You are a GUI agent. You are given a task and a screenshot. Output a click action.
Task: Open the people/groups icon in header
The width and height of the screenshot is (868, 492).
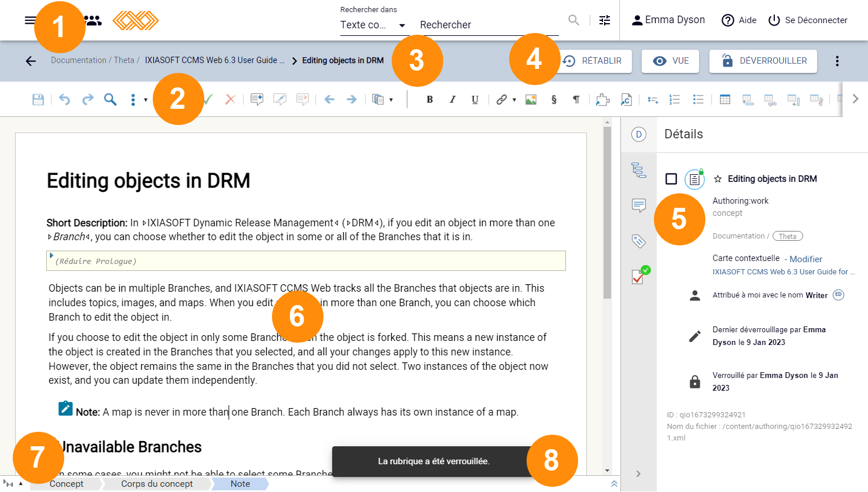(x=93, y=20)
